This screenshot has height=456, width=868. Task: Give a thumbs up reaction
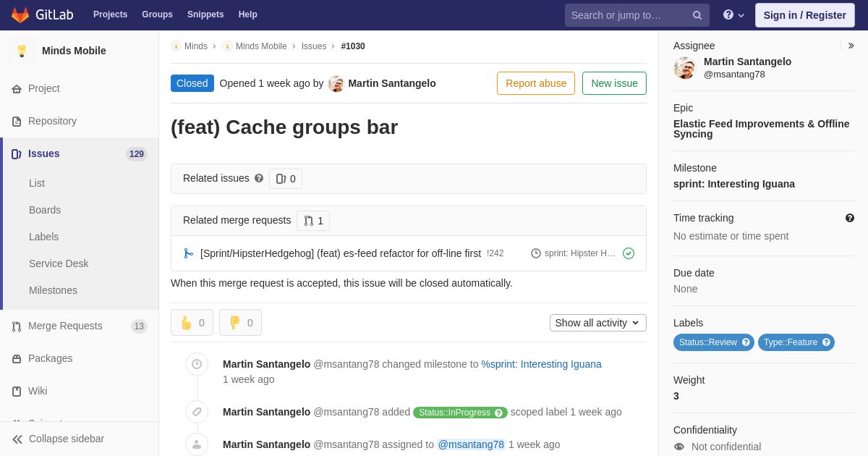192,323
